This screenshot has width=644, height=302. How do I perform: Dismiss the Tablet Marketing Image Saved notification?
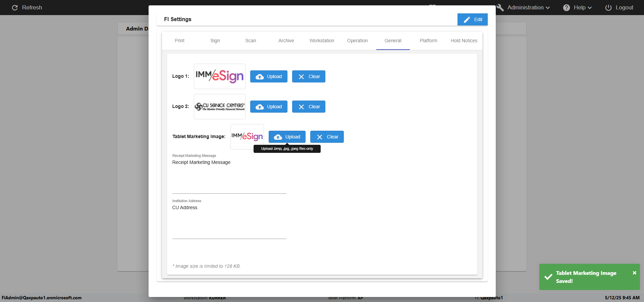[634, 273]
